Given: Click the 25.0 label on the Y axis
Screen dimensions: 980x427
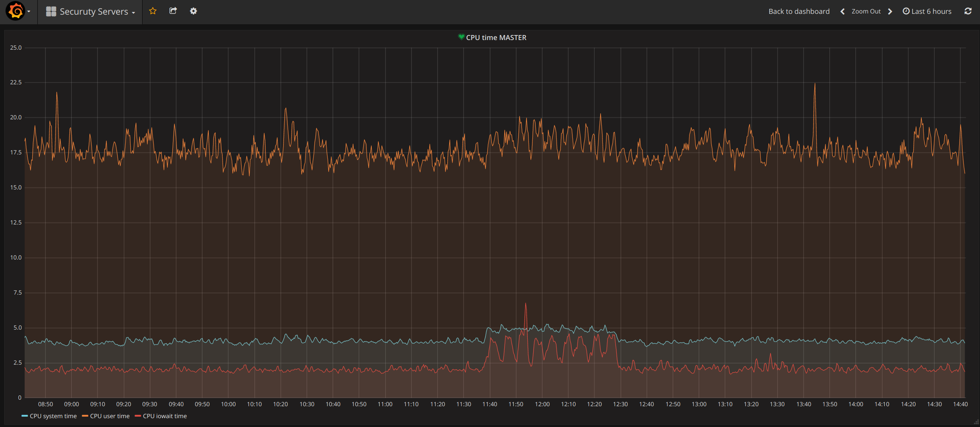Looking at the screenshot, I should (16, 48).
